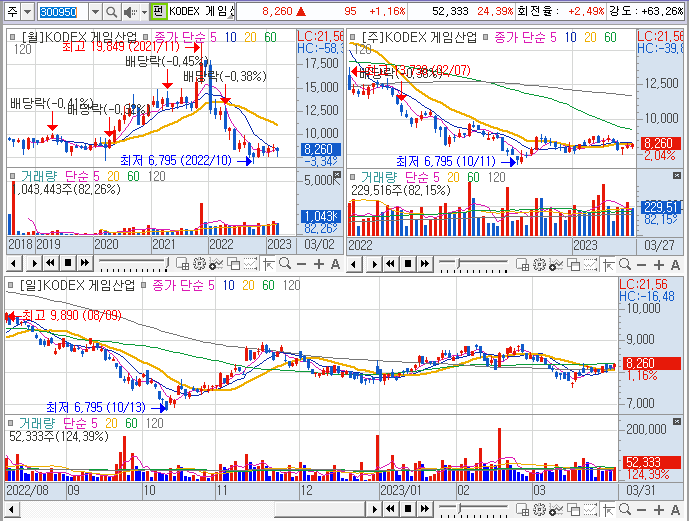Play forward in the daily chart toolbar
689x521 pixels.
(x=374, y=509)
